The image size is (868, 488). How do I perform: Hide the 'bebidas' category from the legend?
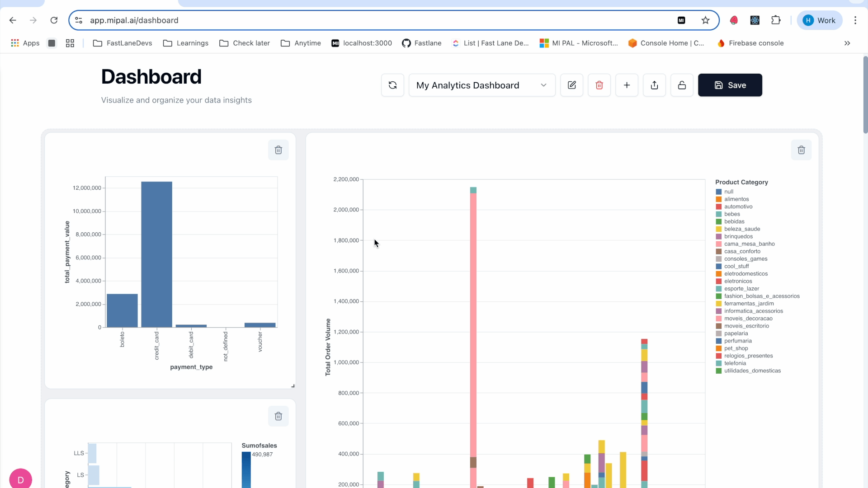tap(734, 221)
